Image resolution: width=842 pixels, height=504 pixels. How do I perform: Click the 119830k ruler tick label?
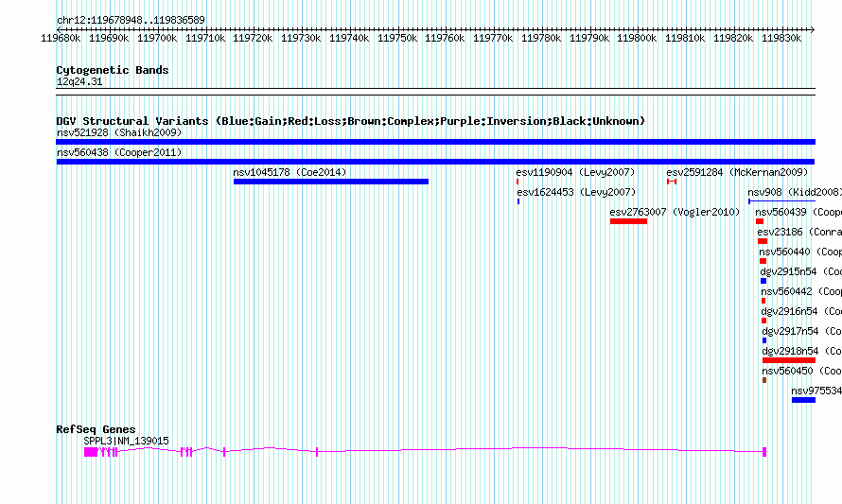point(781,39)
